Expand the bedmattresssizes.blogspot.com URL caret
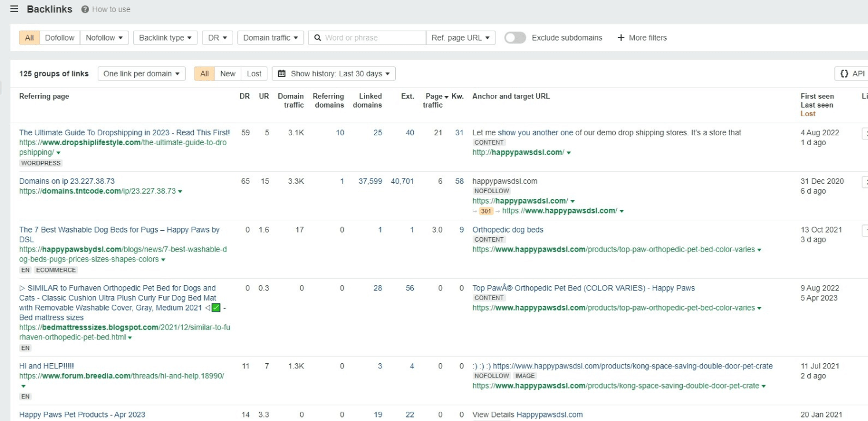The image size is (868, 421). point(130,338)
